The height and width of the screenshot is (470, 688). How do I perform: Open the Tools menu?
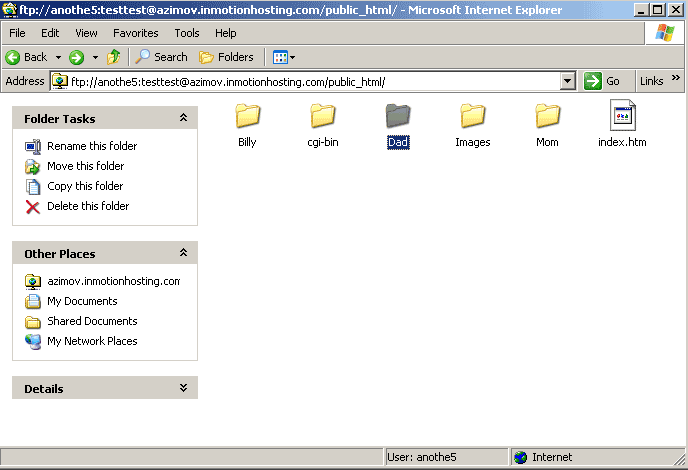coord(187,33)
